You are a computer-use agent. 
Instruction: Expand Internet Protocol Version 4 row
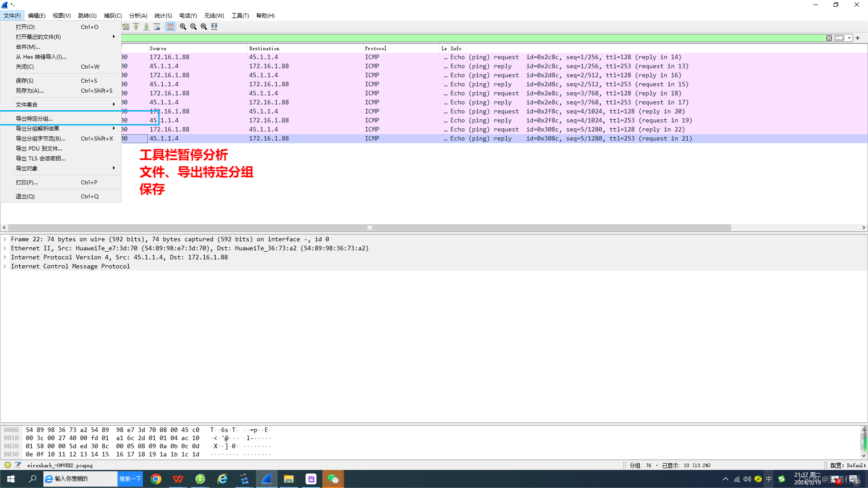click(5, 257)
